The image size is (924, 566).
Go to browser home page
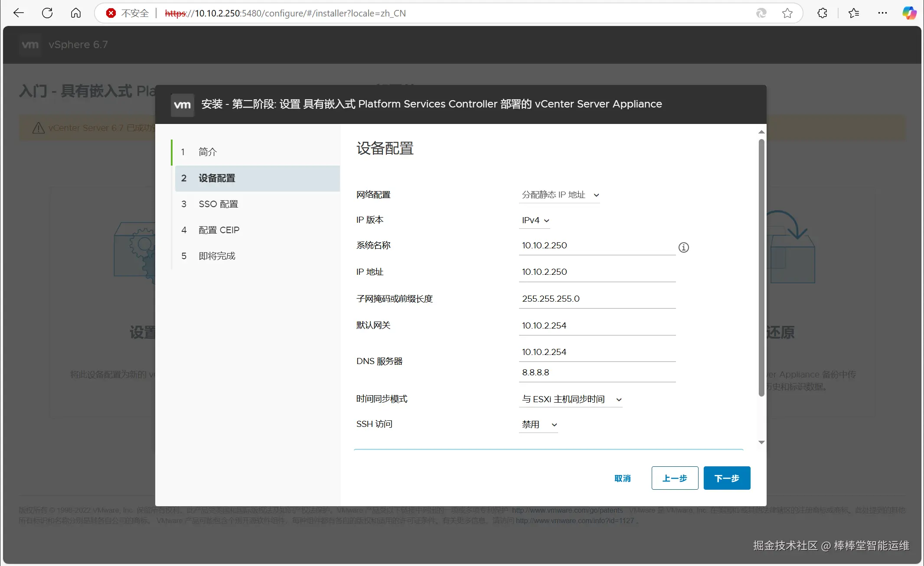pyautogui.click(x=76, y=13)
